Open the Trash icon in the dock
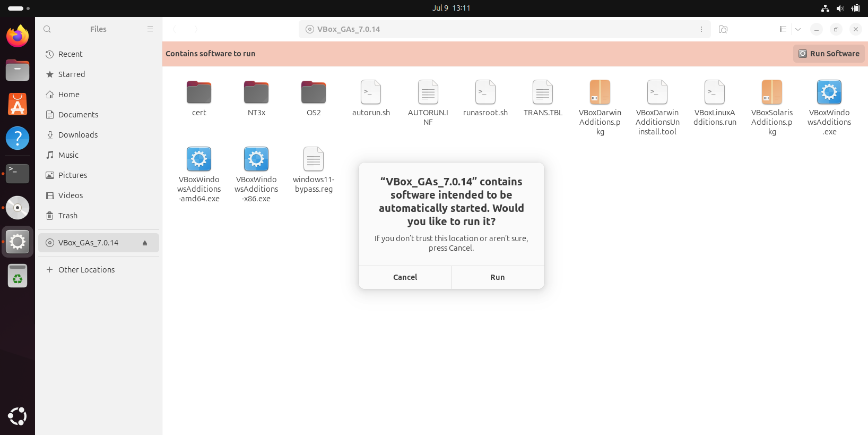This screenshot has height=435, width=868. 18,276
